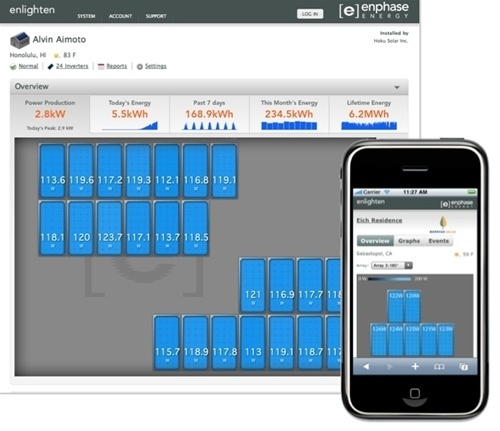Click the 0W to 200W power scale bar
This screenshot has width=500, height=431.
point(389,279)
